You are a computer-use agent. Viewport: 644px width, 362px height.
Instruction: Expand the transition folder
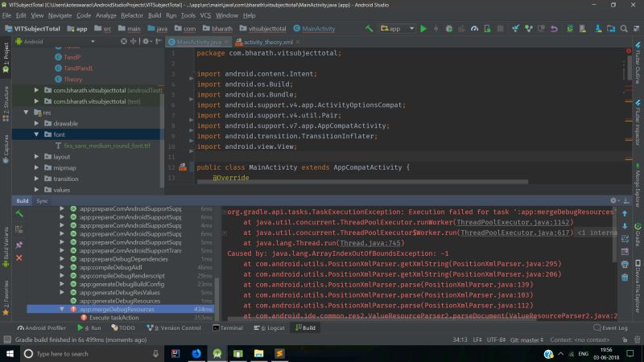36,179
